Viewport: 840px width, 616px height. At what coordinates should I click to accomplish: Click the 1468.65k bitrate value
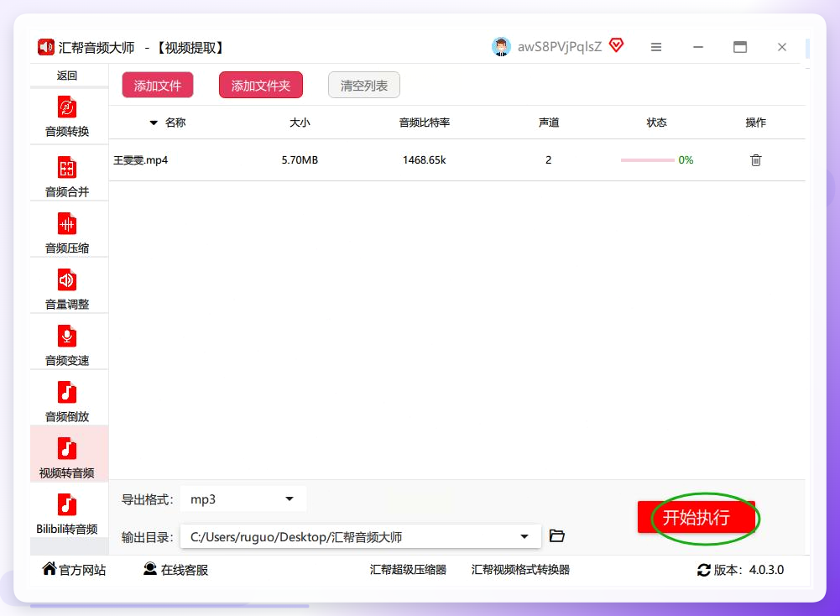coord(425,160)
